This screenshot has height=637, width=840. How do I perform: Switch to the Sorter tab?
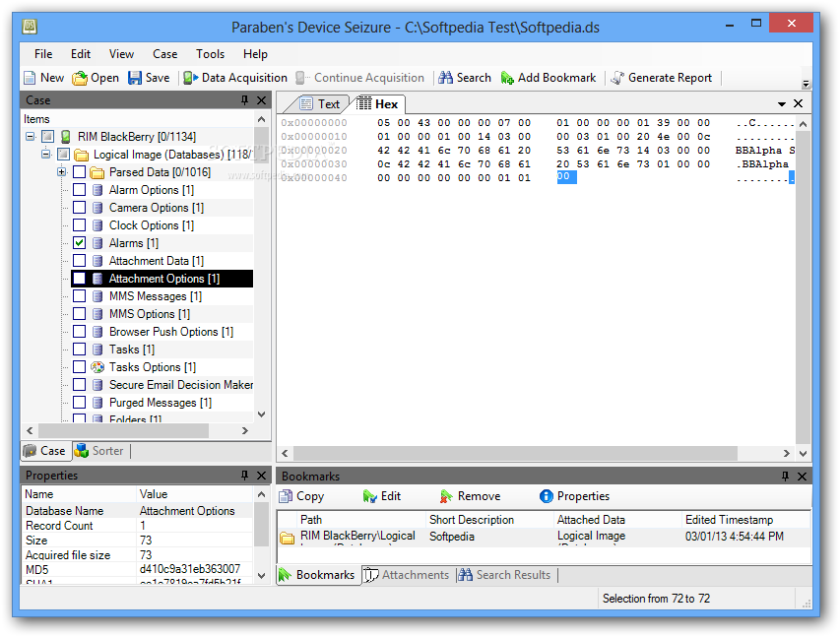point(100,451)
